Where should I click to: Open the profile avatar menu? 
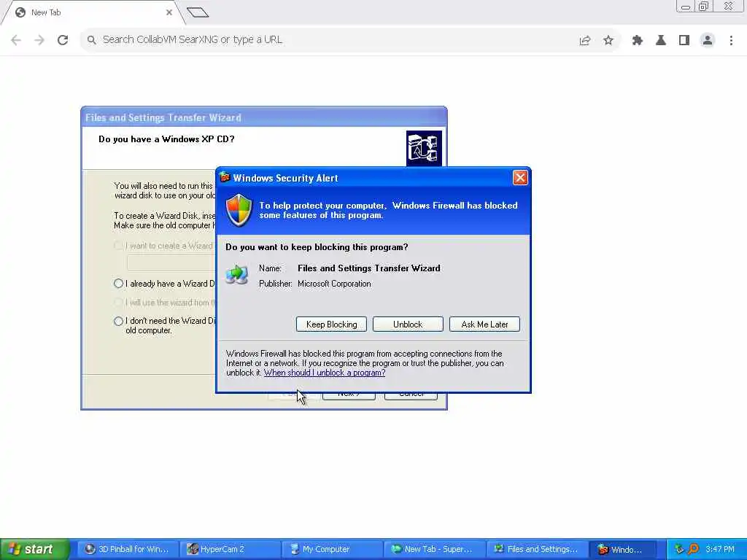coord(708,41)
